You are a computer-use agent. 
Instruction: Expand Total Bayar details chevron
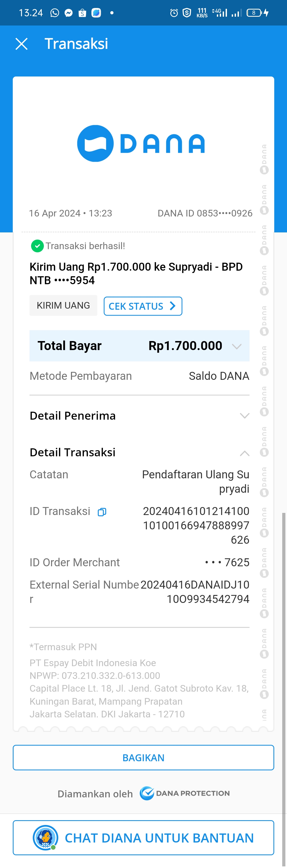click(x=237, y=346)
